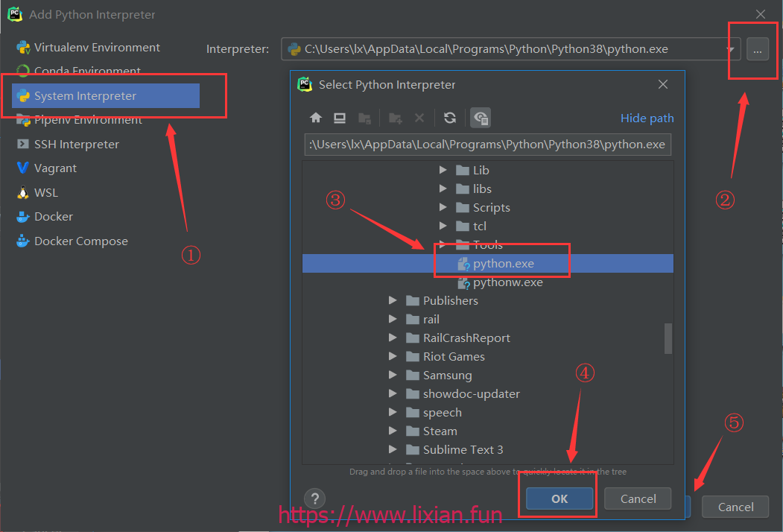Expand the Publishers folder
783x532 pixels.
pos(393,300)
